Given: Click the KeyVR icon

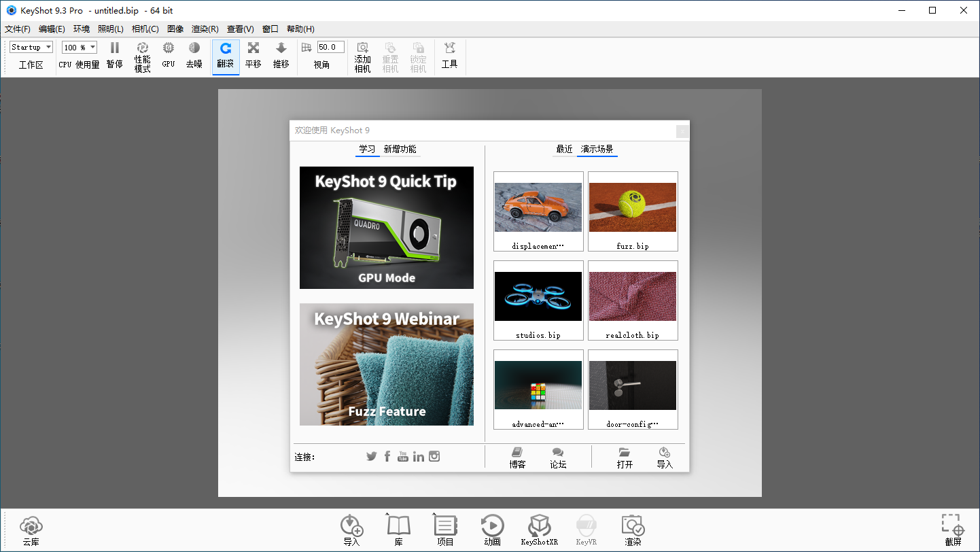Looking at the screenshot, I should tap(586, 530).
